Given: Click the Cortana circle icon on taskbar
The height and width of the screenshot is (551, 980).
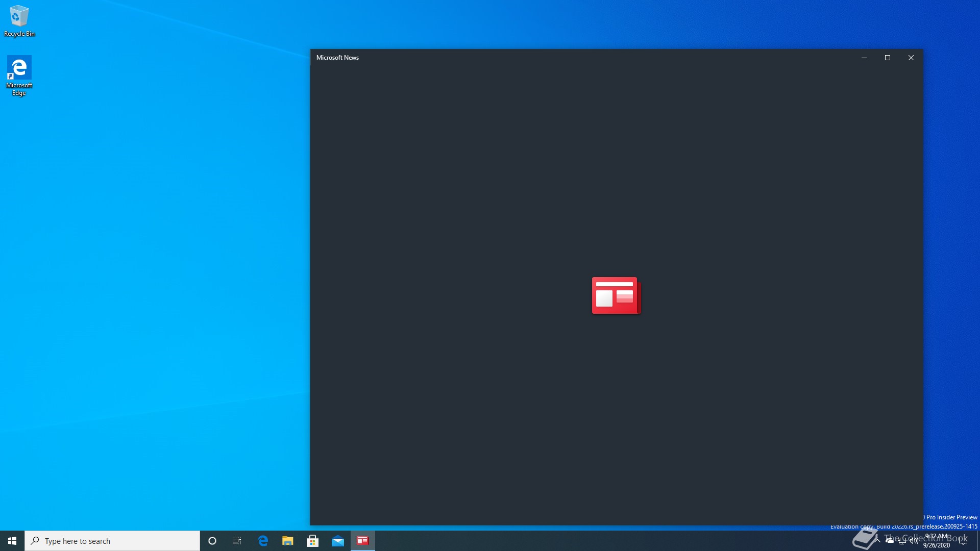Looking at the screenshot, I should (212, 541).
